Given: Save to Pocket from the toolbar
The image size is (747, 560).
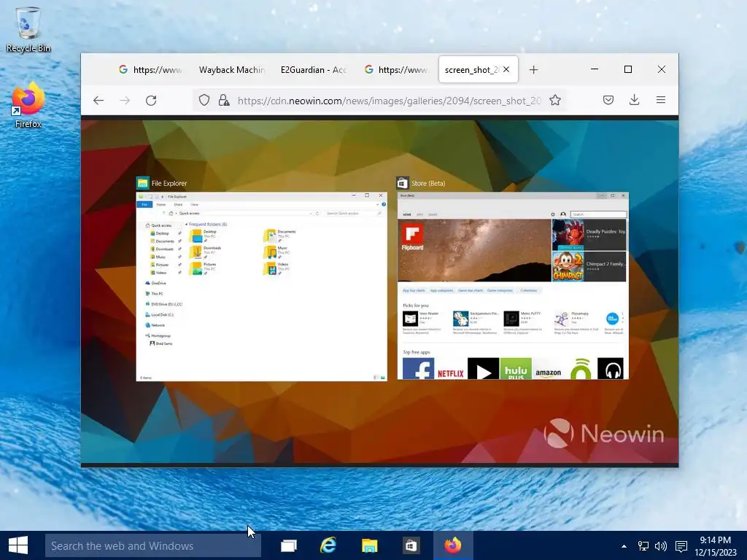Looking at the screenshot, I should (608, 100).
